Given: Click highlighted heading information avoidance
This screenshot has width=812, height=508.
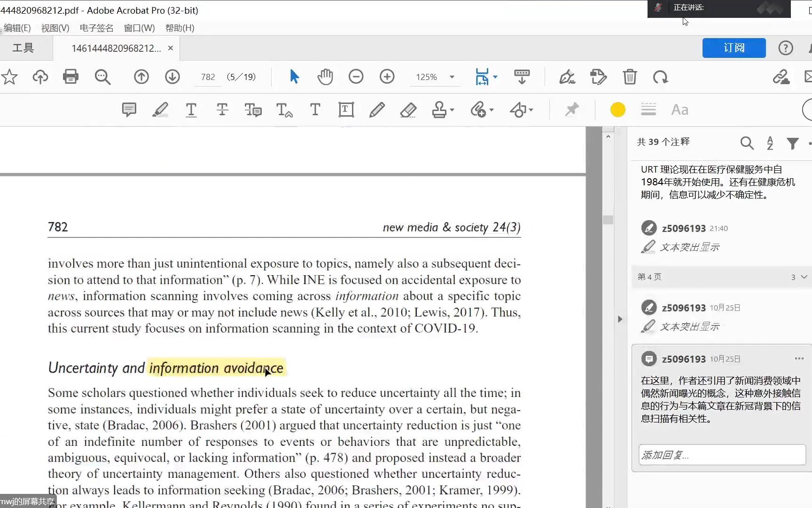Looking at the screenshot, I should (216, 368).
